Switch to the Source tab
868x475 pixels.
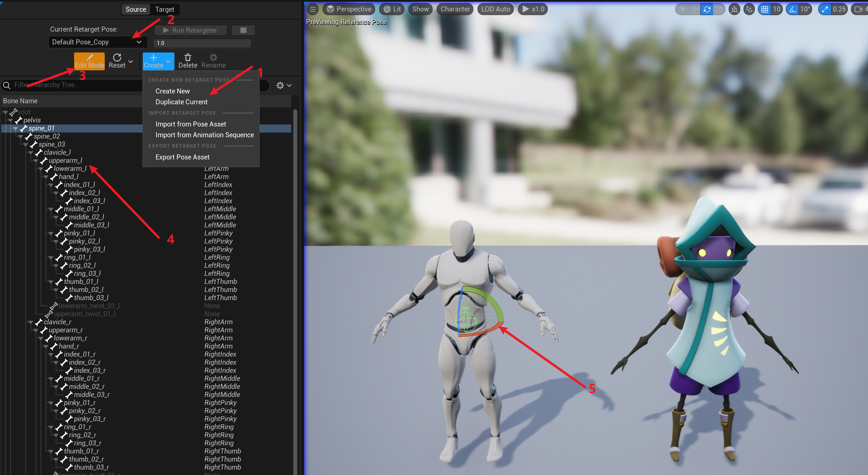pos(136,9)
